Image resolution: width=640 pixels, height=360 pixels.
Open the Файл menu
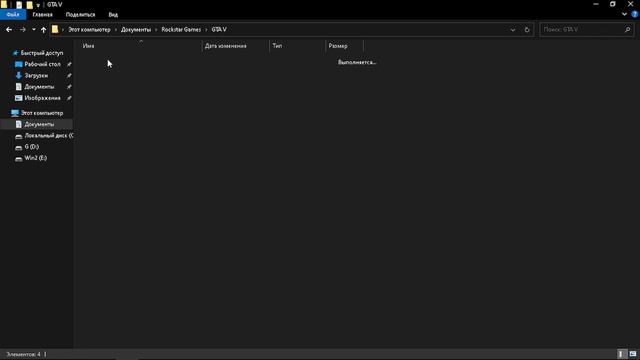coord(13,15)
